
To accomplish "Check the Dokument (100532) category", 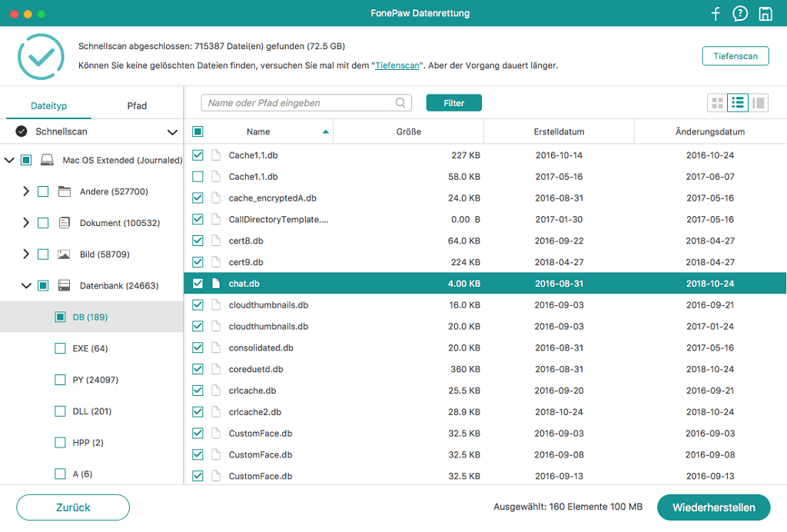I will [43, 223].
